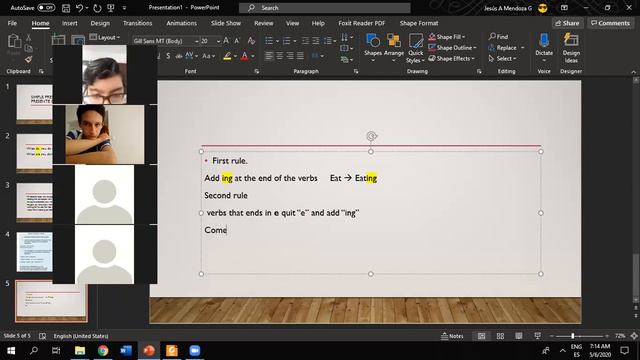Open the File menu
This screenshot has height=360, width=640.
coord(12,23)
